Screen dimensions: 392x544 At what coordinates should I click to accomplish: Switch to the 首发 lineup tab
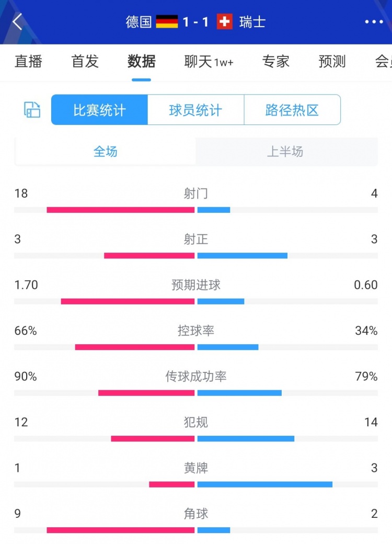[85, 62]
